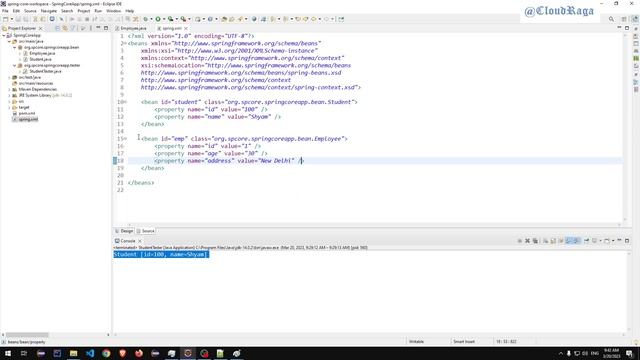Click Pin Console icon

click(587, 241)
